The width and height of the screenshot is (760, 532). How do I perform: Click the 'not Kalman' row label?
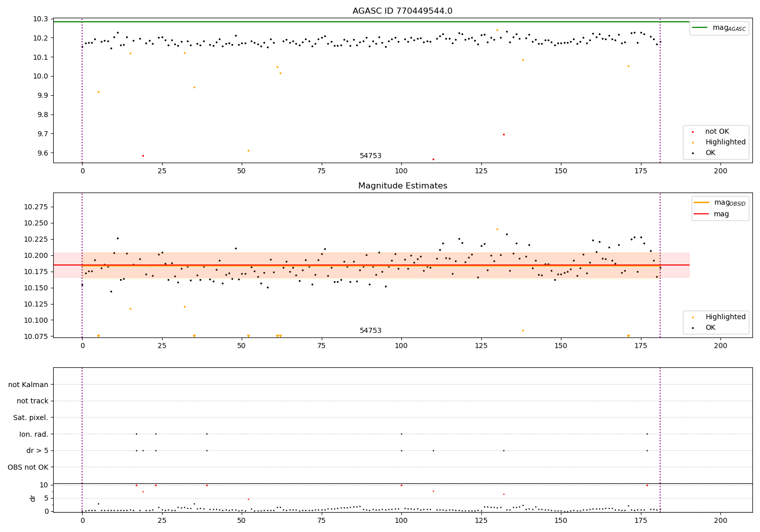[28, 385]
